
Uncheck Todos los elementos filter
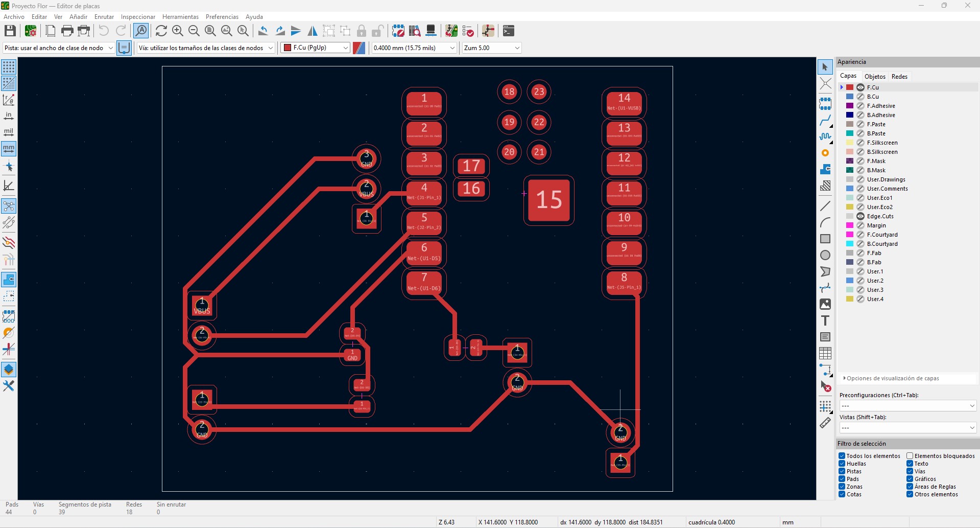(842, 456)
